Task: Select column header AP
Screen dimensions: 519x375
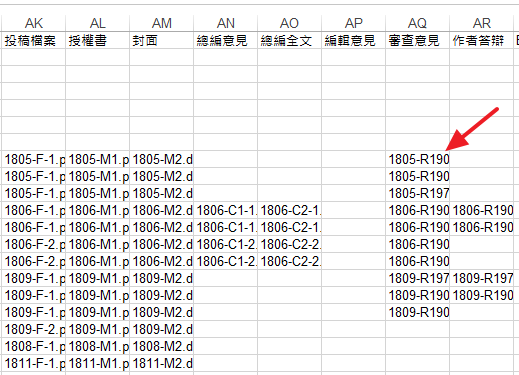Action: (x=353, y=23)
